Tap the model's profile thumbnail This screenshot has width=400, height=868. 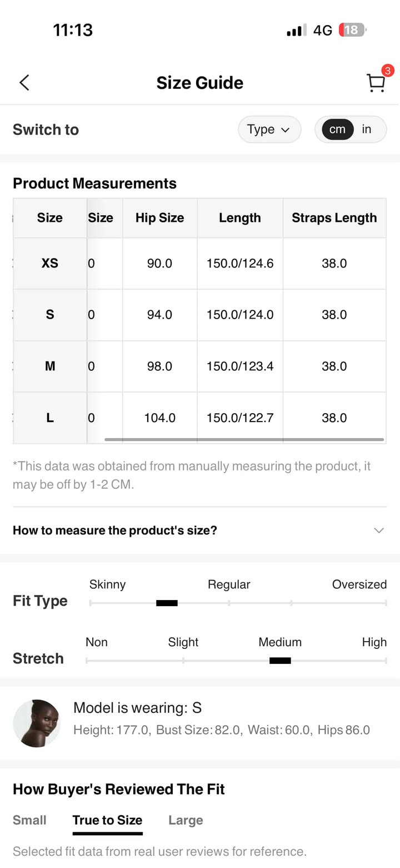pos(37,723)
